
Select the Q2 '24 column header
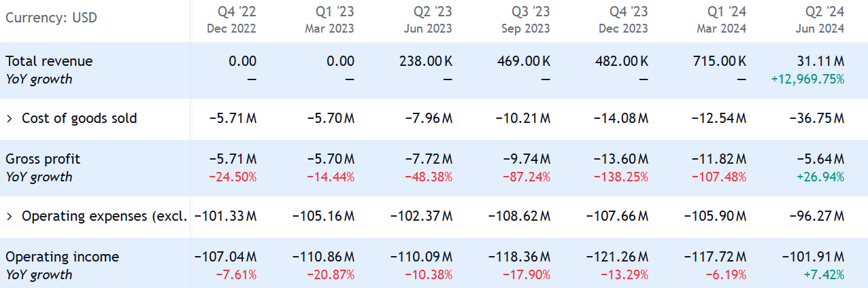pos(820,20)
